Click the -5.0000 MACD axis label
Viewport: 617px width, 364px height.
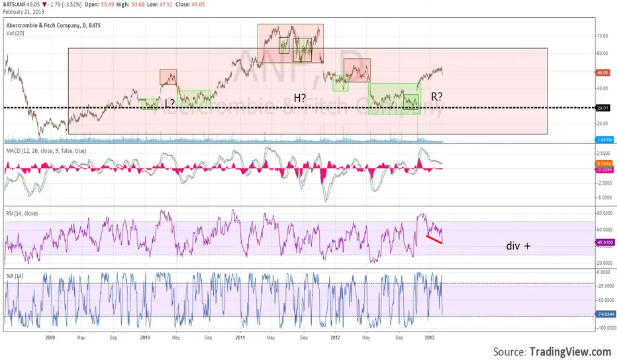click(604, 198)
